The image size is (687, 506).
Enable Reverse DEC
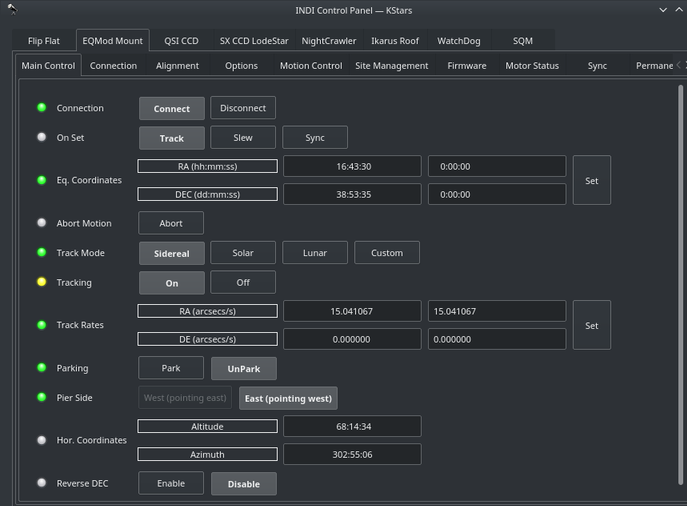(x=171, y=484)
